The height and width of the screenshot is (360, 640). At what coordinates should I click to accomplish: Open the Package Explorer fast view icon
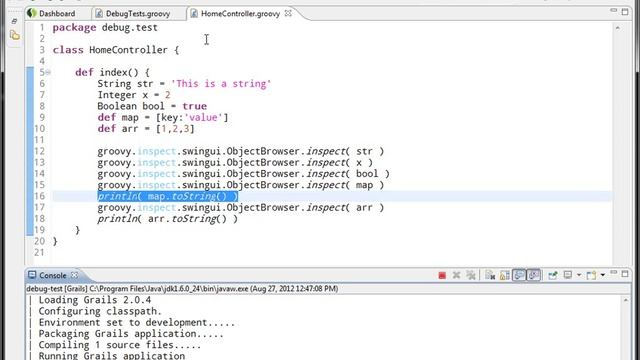[x=15, y=36]
